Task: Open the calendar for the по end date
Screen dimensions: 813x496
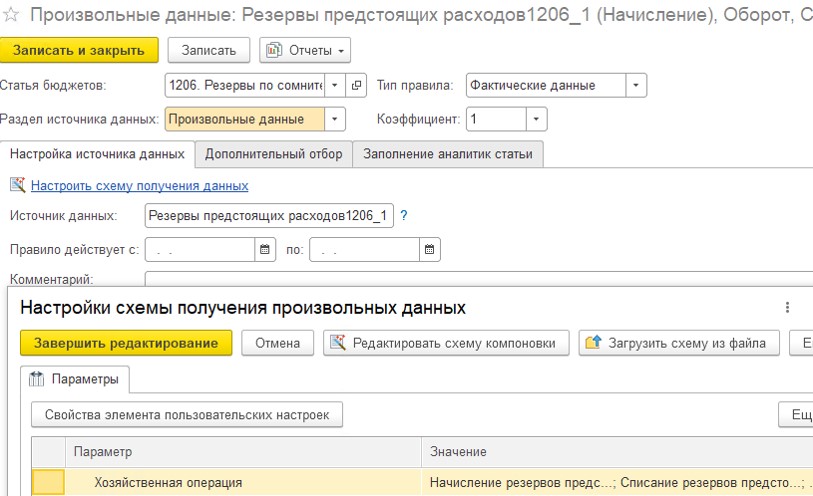Action: (x=429, y=250)
